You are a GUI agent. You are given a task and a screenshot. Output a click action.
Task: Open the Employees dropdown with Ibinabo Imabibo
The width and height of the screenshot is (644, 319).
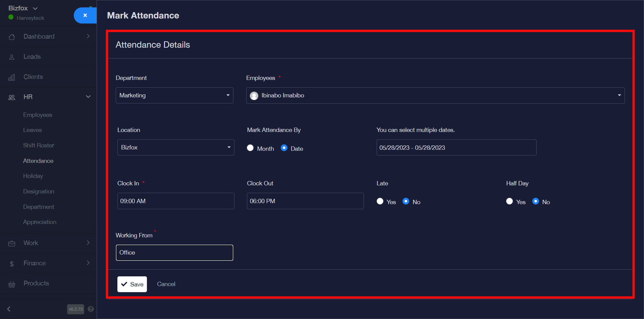click(435, 95)
